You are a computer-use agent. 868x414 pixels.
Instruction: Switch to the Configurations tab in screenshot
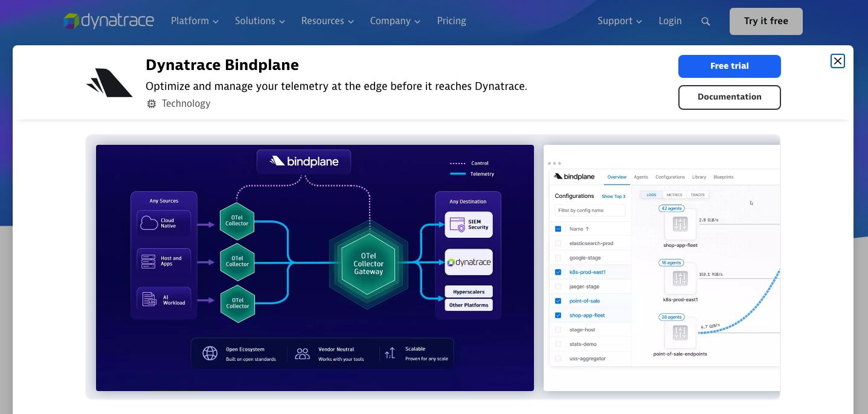pyautogui.click(x=670, y=177)
